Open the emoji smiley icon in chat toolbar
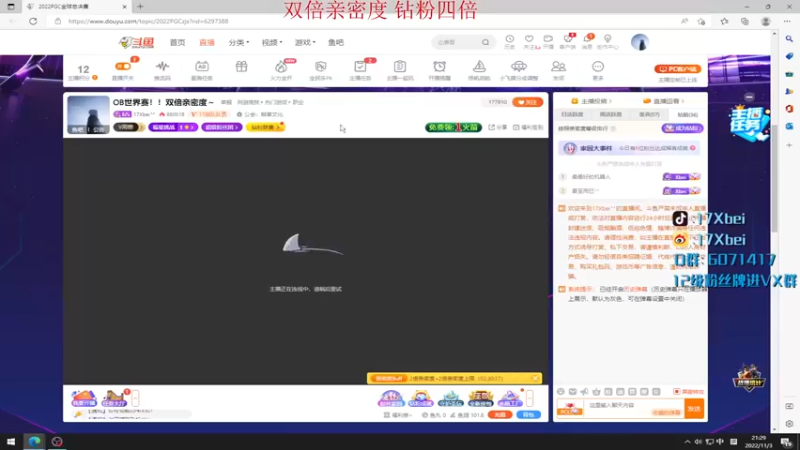 point(561,391)
